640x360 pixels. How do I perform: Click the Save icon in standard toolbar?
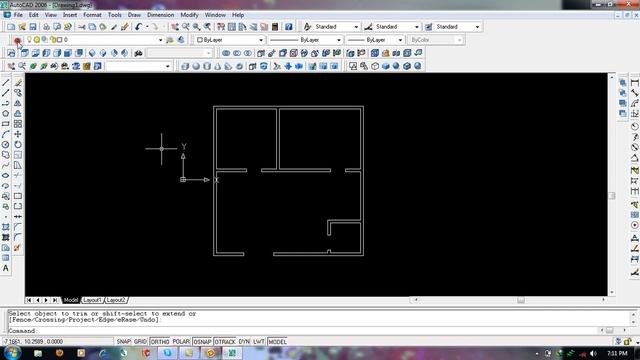click(33, 27)
